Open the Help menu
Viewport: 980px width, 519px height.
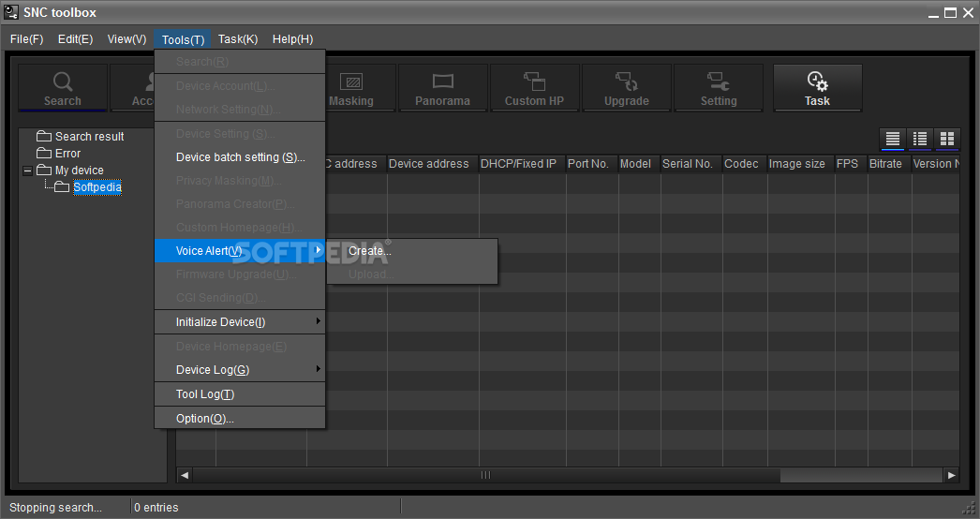click(292, 38)
